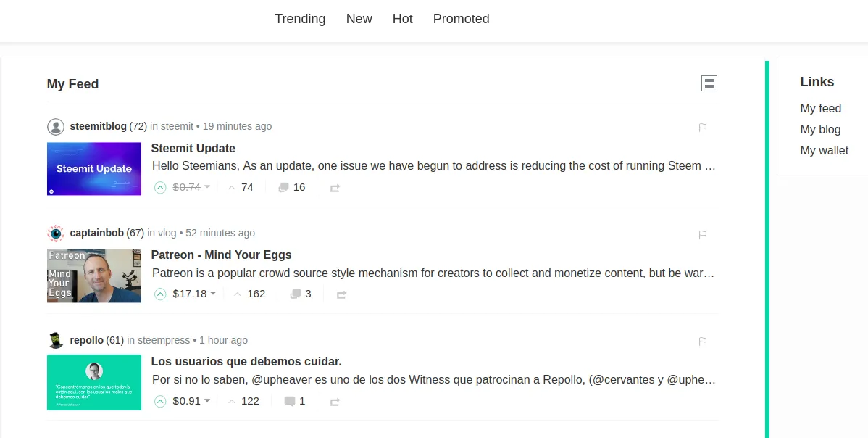Visit the repollo author profile
The width and height of the screenshot is (868, 438).
tap(86, 340)
